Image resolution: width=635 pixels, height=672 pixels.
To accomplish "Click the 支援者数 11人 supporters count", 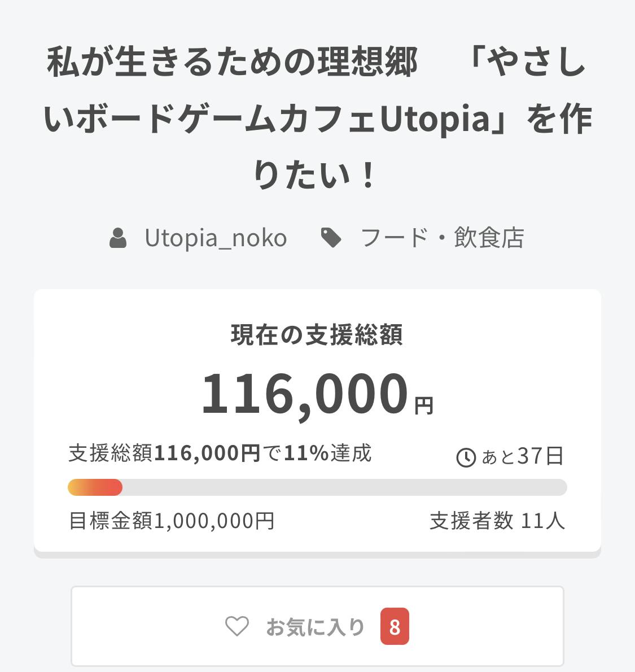I will 497,521.
